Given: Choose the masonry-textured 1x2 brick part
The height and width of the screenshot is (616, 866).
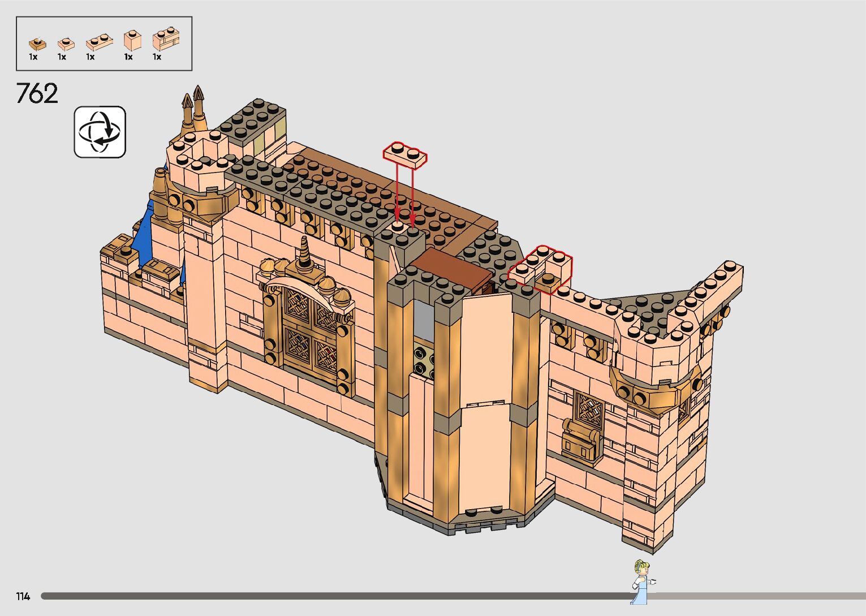Looking at the screenshot, I should [x=166, y=40].
